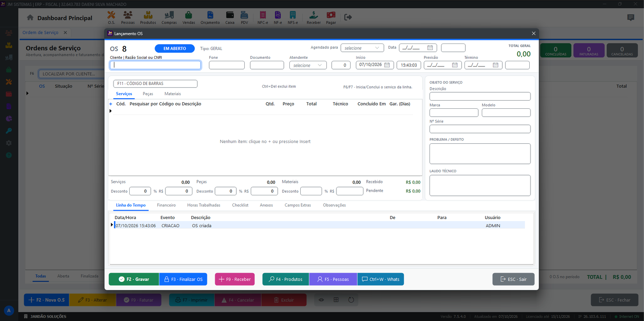Click the Problema / Defeito text area
The height and width of the screenshot is (321, 644).
[x=480, y=153]
